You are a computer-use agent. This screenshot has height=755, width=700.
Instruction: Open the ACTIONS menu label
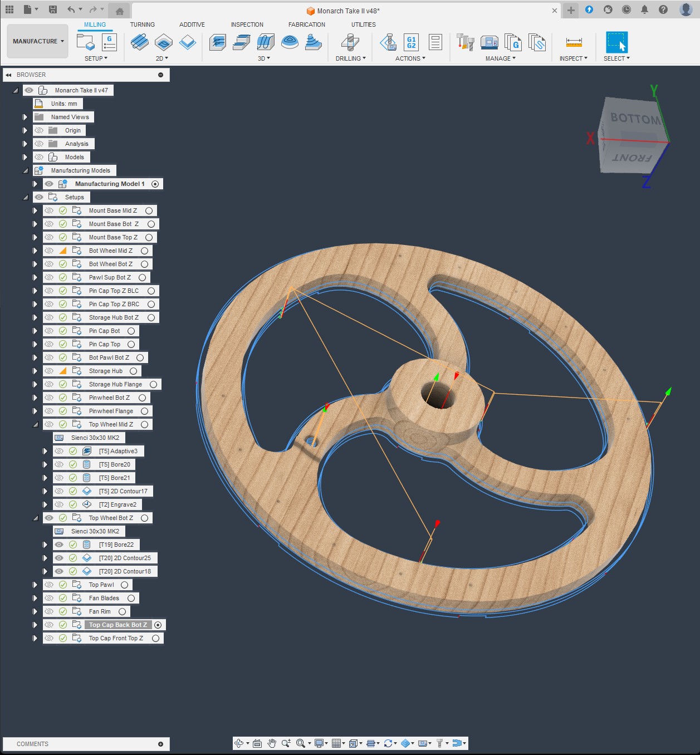410,58
